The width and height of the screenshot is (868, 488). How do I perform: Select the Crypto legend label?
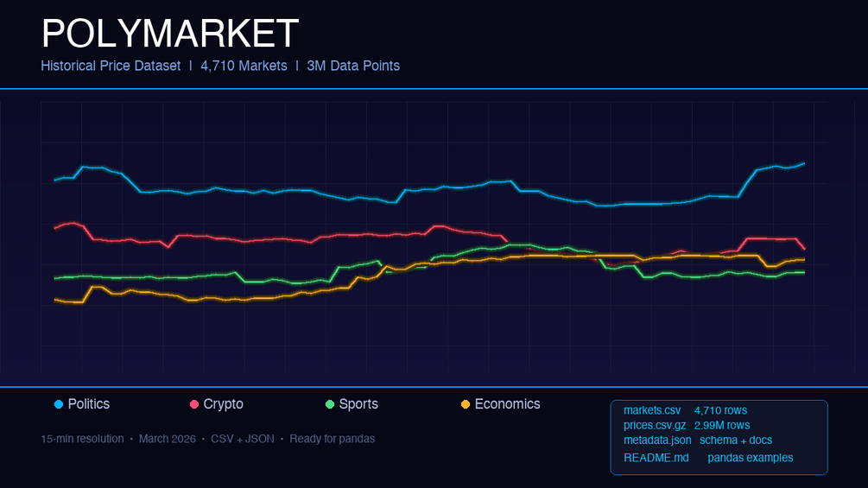223,404
